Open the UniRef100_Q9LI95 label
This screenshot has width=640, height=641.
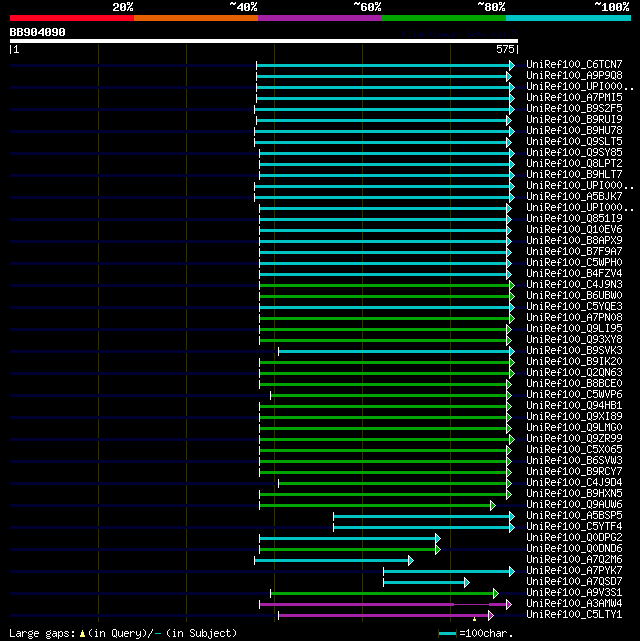click(574, 329)
